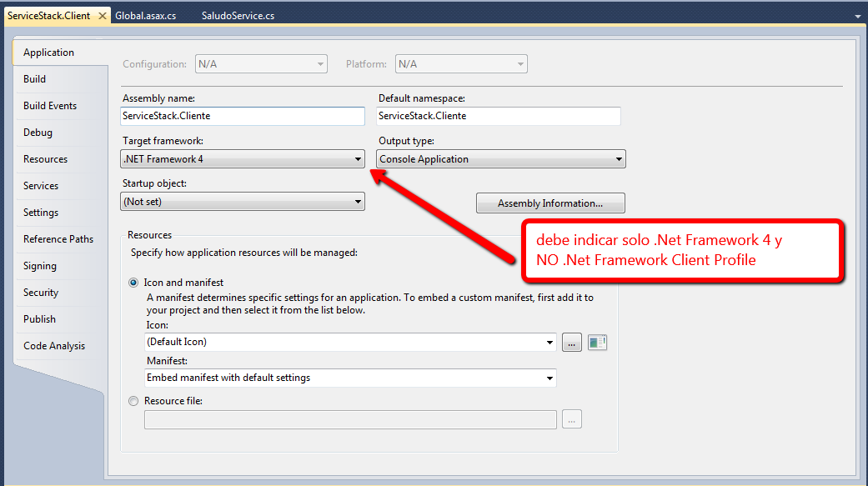Open the Debug settings page

tap(37, 132)
